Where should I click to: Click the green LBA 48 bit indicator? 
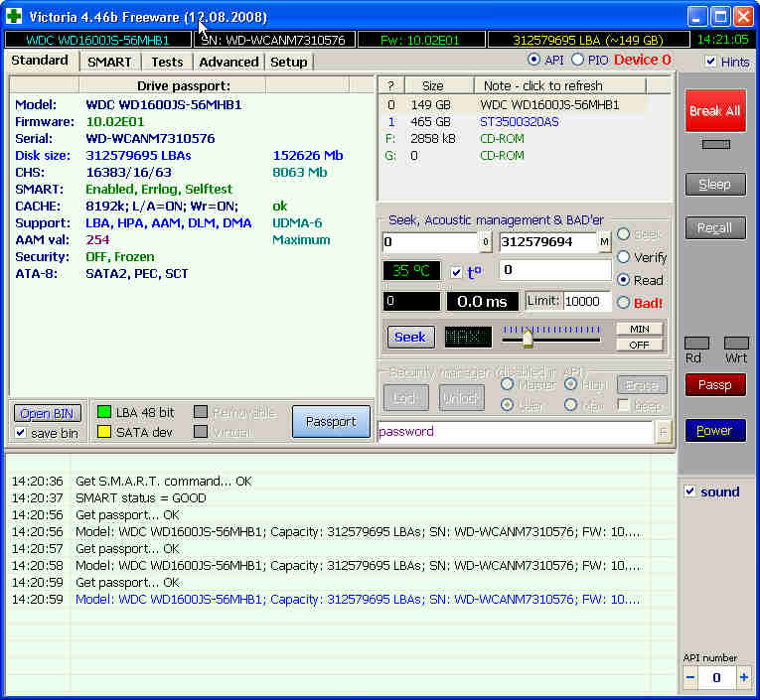[104, 412]
